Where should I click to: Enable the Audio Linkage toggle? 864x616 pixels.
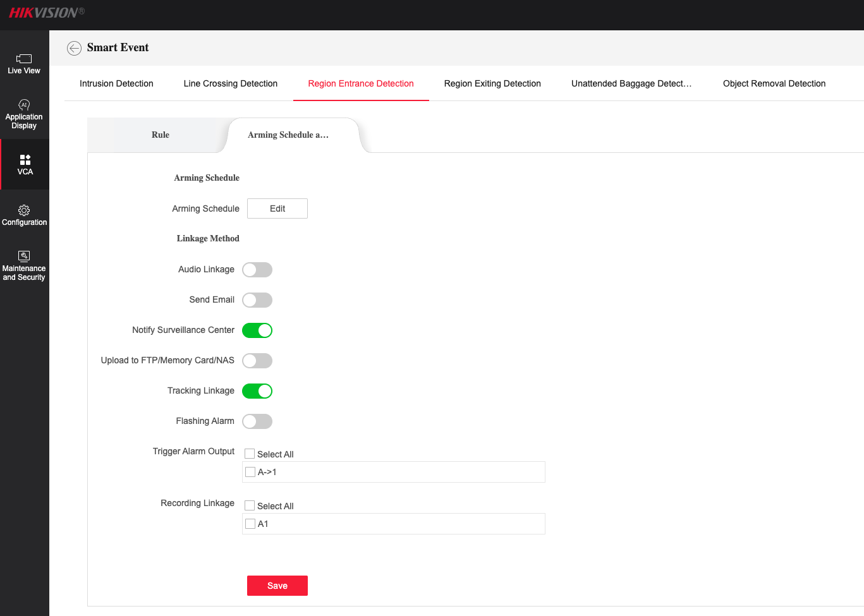click(x=257, y=270)
